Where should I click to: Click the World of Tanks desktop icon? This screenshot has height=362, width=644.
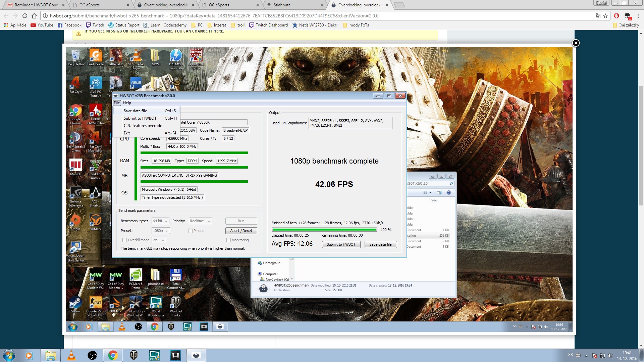click(176, 306)
